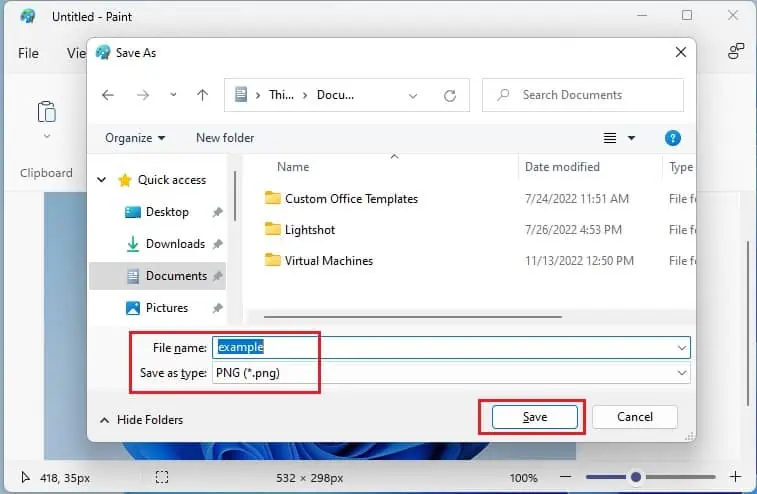
Task: Toggle Hide Folders at the bottom left
Action: point(141,420)
